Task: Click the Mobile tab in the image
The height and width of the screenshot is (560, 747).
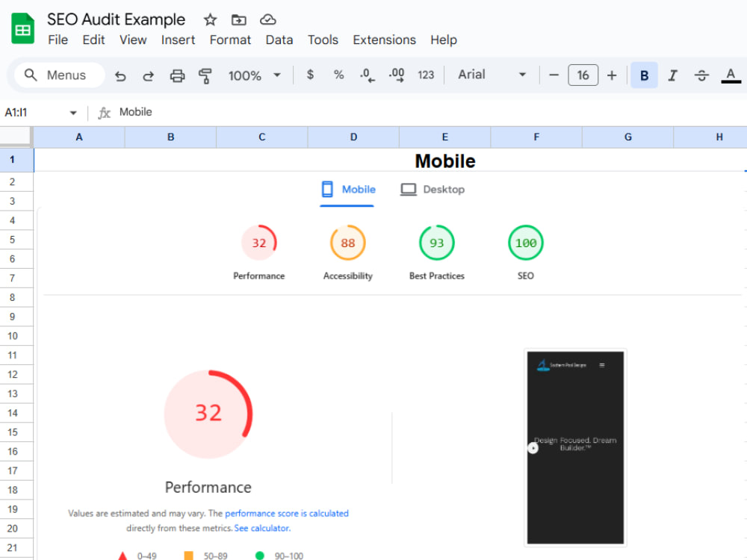Action: (348, 190)
